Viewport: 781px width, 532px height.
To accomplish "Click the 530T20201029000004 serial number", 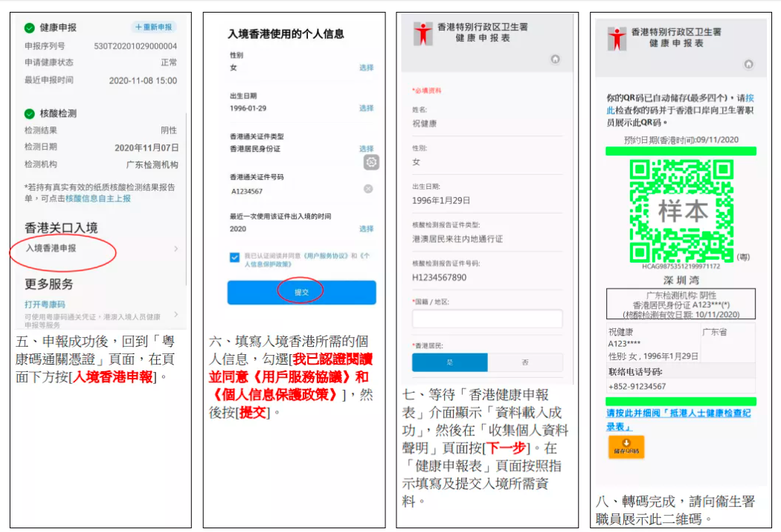I will (x=135, y=46).
